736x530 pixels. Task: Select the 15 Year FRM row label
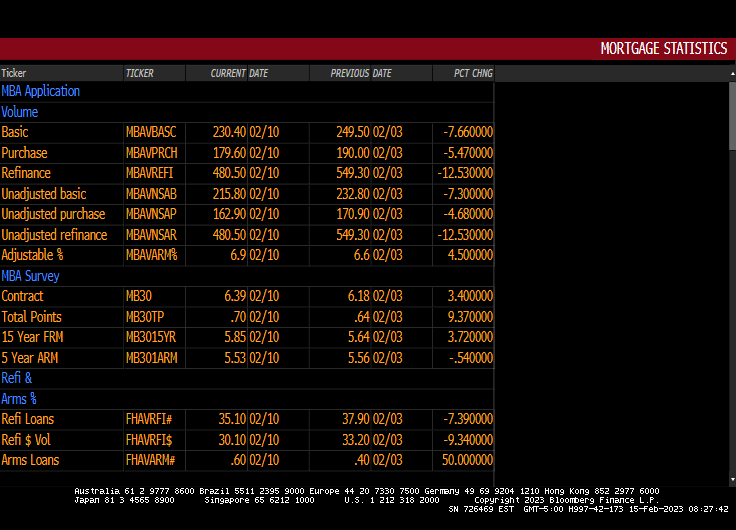(x=32, y=337)
